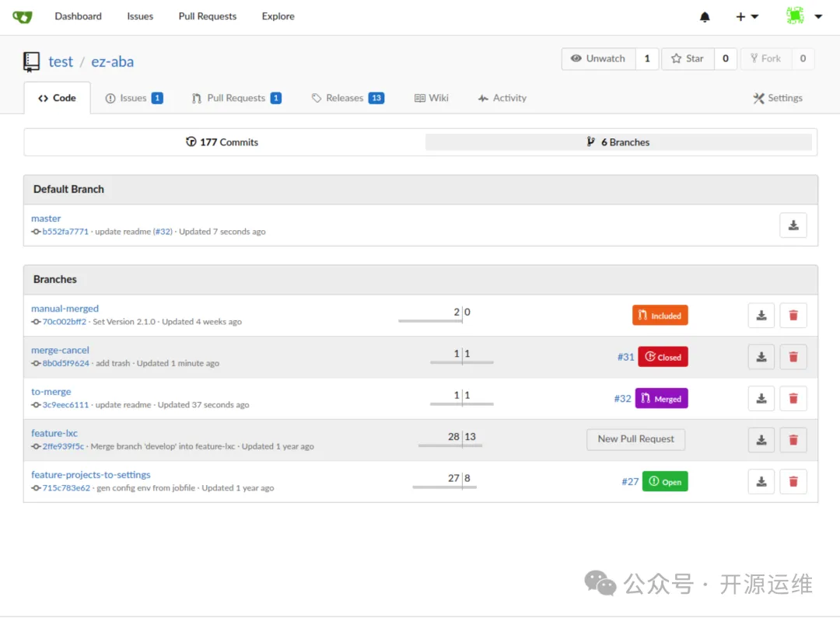840x618 pixels.
Task: Switch to the Releases tab
Action: click(x=346, y=99)
